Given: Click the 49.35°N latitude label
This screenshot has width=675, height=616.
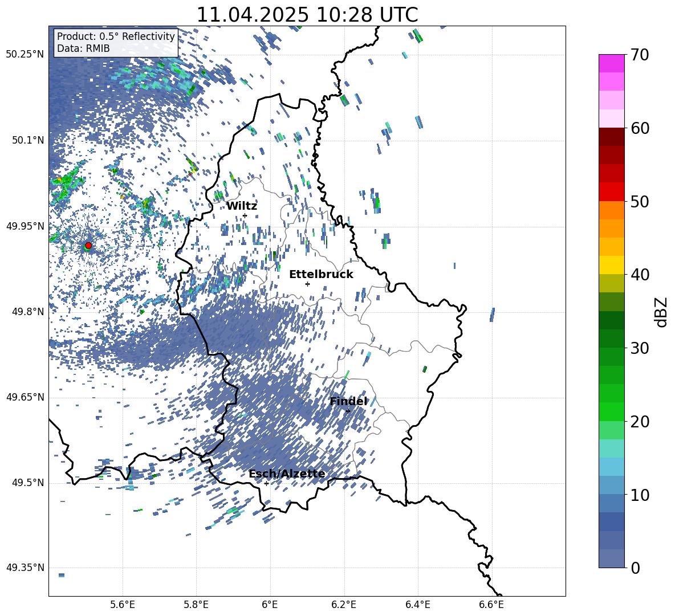Looking at the screenshot, I should pyautogui.click(x=25, y=568).
